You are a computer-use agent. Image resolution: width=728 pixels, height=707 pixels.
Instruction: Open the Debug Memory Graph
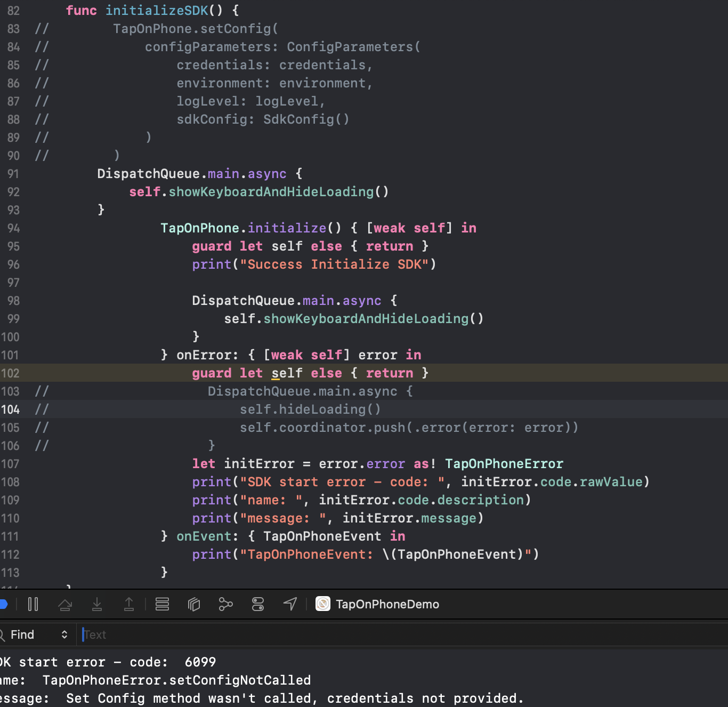tap(226, 604)
